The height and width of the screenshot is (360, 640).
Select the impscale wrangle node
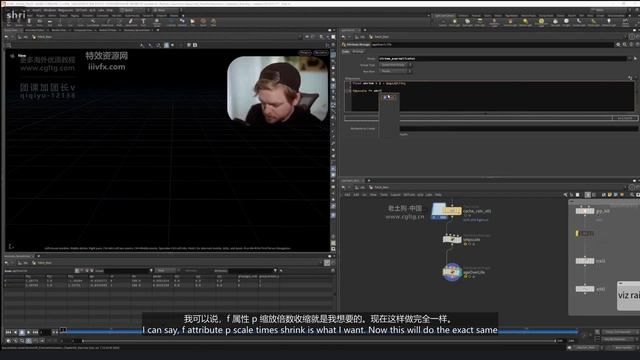pyautogui.click(x=452, y=239)
